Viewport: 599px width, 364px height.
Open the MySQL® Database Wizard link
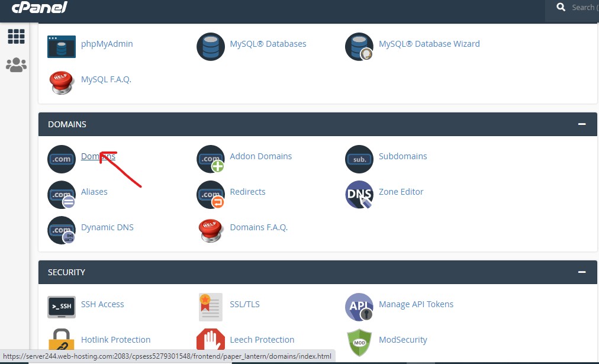point(429,44)
